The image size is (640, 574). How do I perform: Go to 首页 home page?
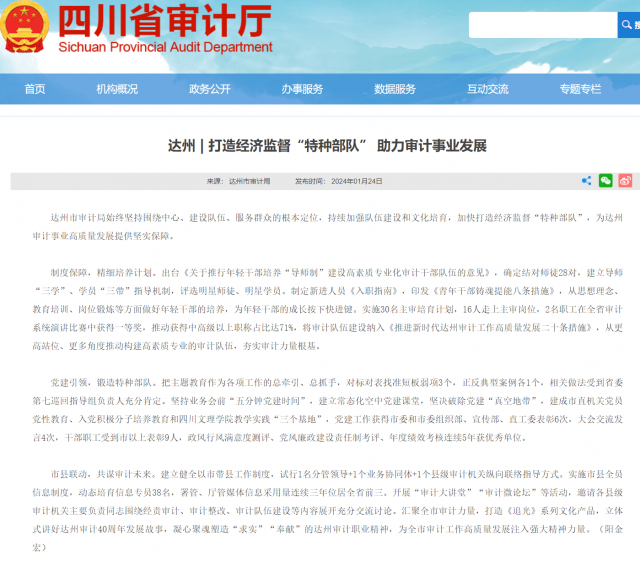(35, 89)
